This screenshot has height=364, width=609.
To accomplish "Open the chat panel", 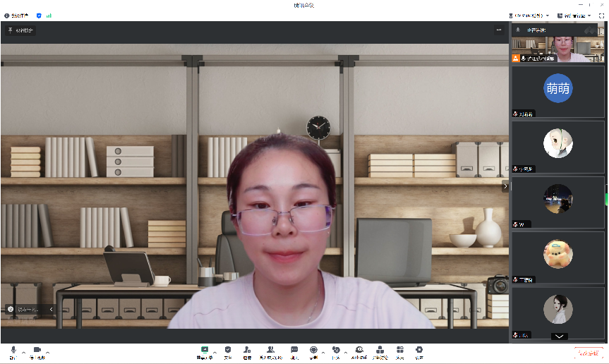I will [x=294, y=351].
